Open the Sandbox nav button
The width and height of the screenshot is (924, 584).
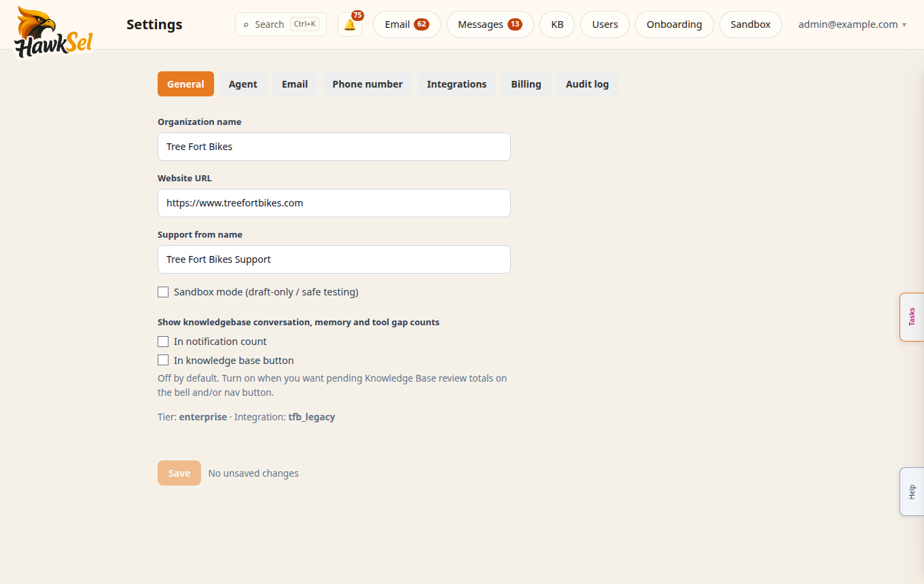point(751,24)
